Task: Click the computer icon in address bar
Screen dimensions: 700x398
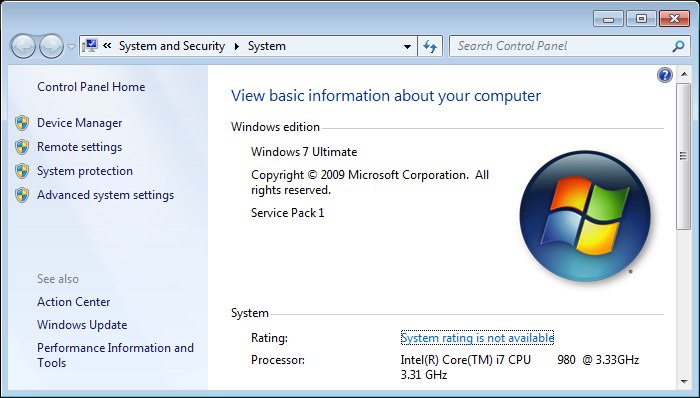Action: pyautogui.click(x=90, y=46)
